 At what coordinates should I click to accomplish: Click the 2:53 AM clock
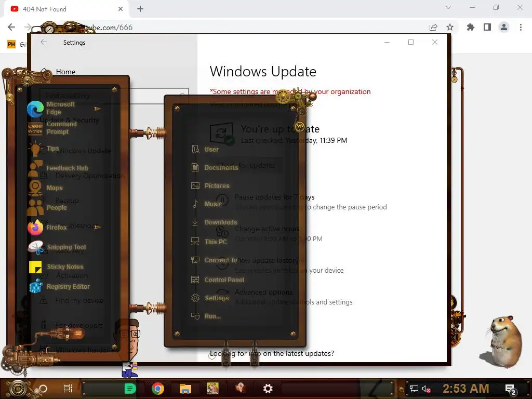465,389
